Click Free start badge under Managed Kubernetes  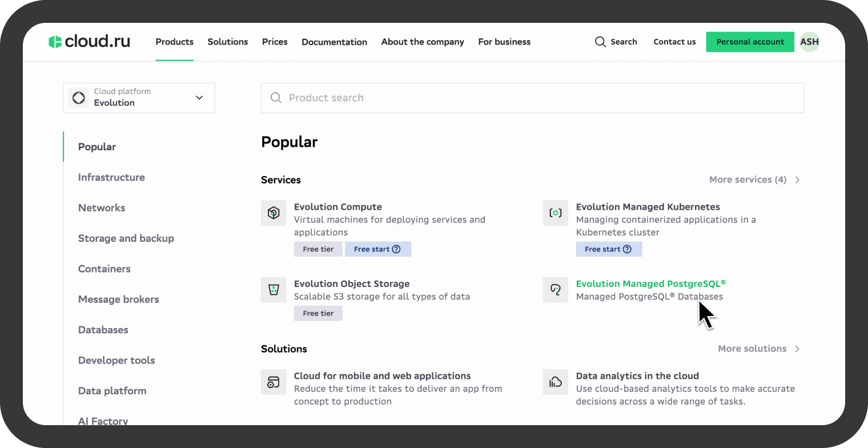[x=609, y=249]
